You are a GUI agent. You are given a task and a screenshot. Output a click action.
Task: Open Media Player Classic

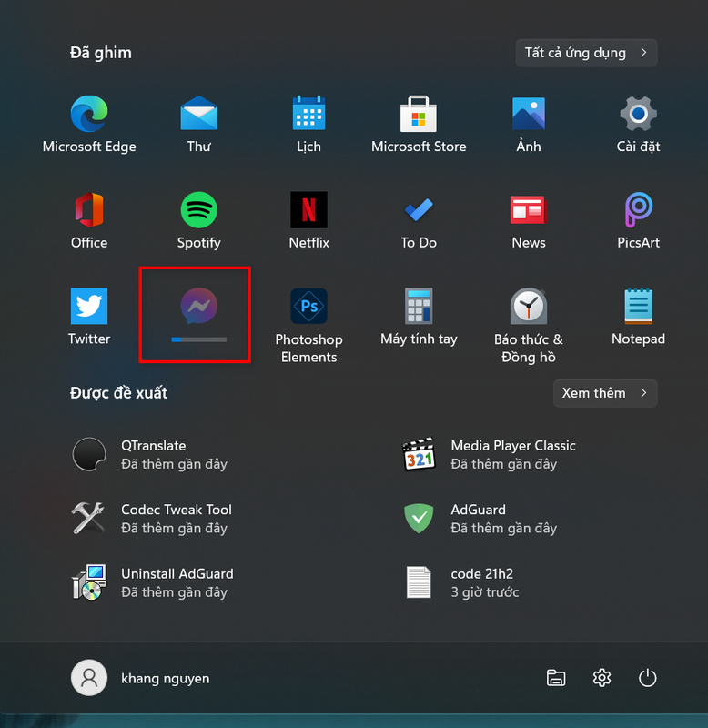click(x=489, y=454)
